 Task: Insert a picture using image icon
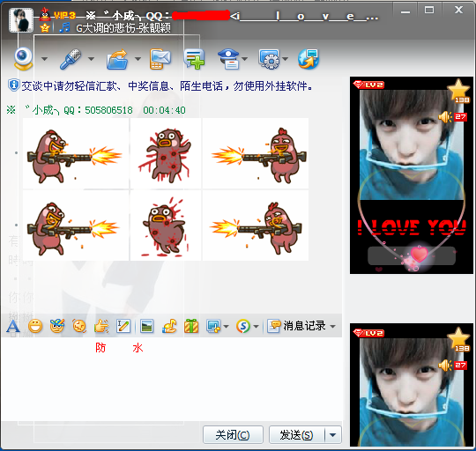tap(147, 326)
